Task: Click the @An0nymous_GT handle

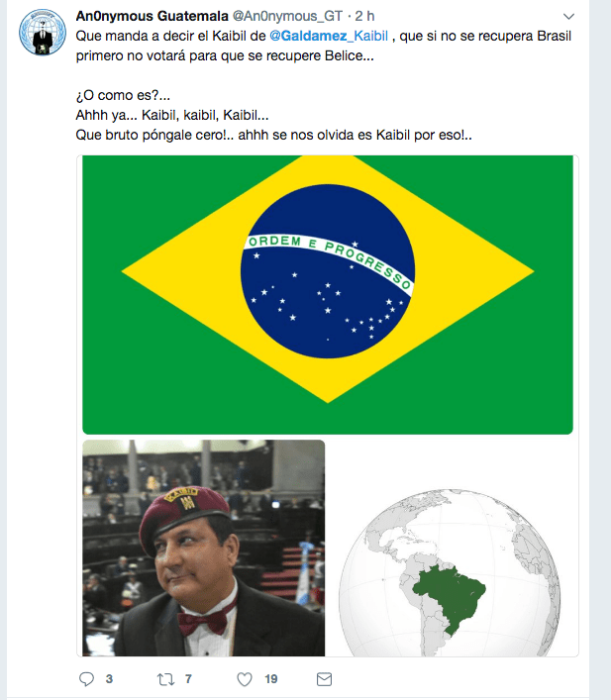Action: (287, 16)
